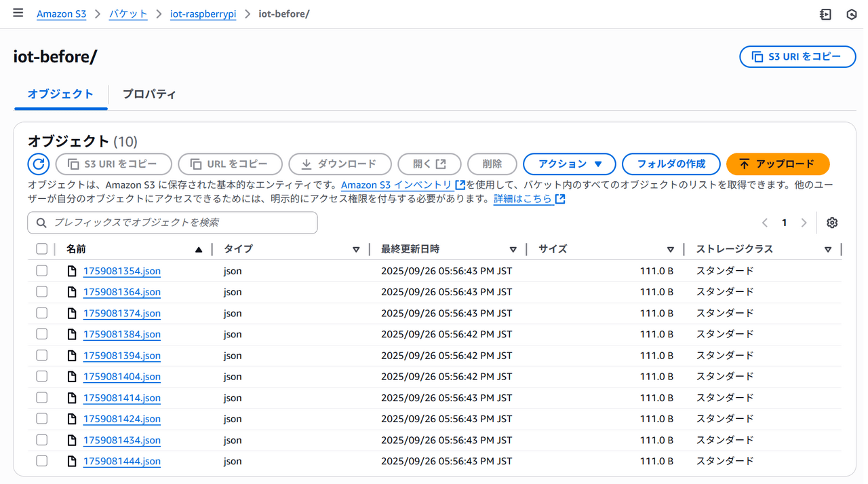Open the CloudShell icon in header
Screen dimensions: 868x484
click(x=825, y=14)
